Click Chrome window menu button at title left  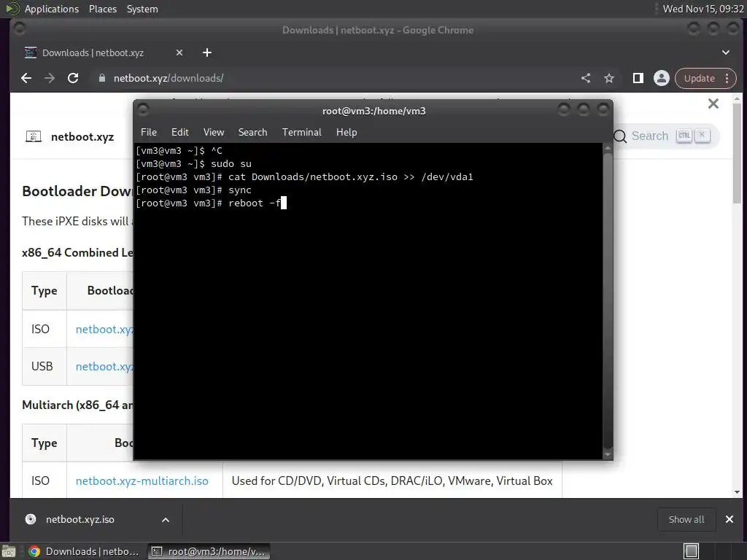tap(20, 29)
